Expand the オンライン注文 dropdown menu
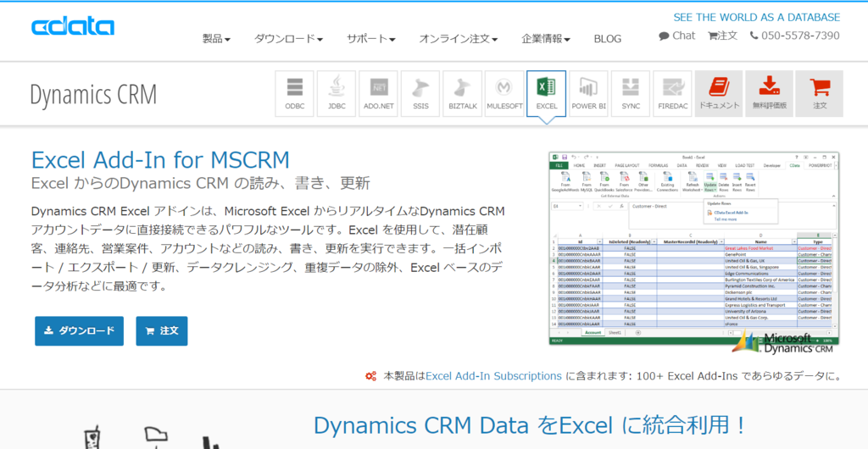The width and height of the screenshot is (868, 449). (459, 39)
